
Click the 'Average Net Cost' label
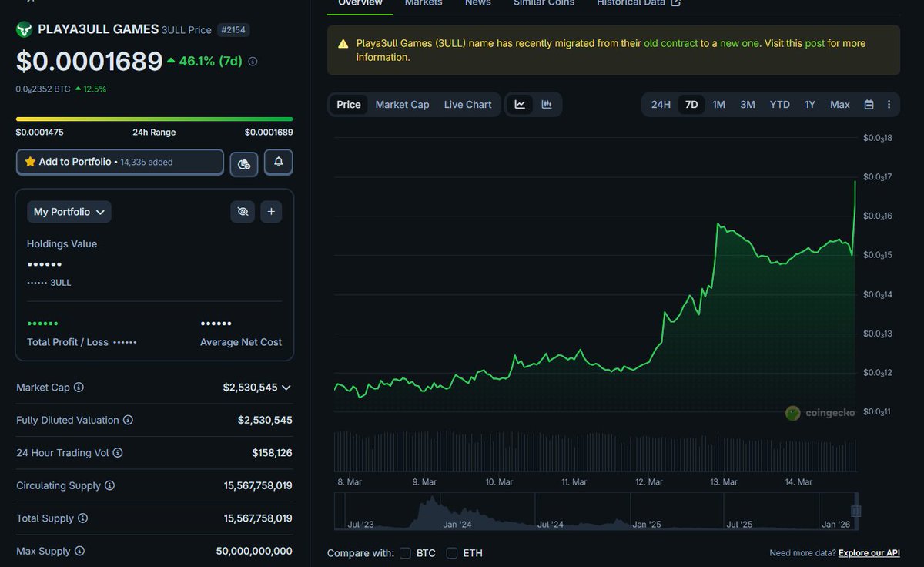(x=241, y=342)
